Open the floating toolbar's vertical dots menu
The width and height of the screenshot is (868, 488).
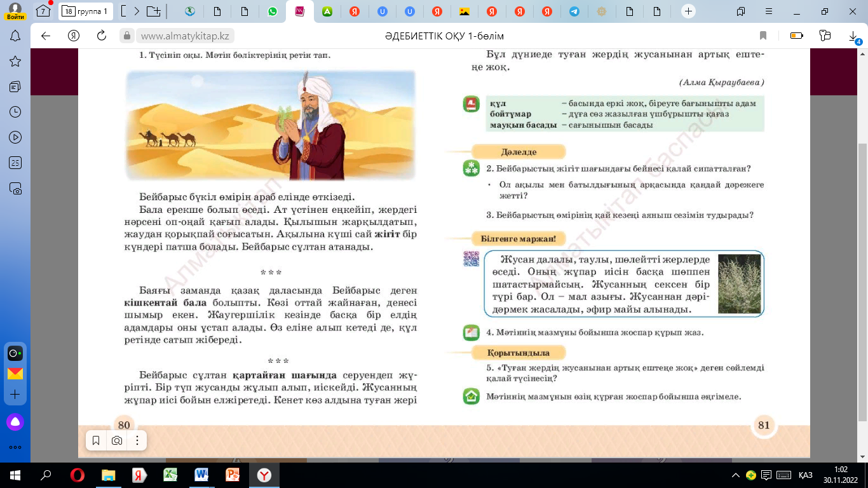(137, 440)
